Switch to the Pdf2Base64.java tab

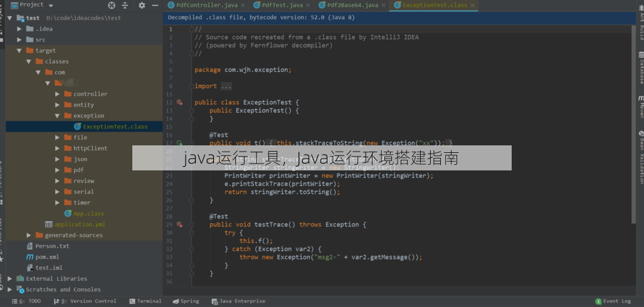pos(352,6)
